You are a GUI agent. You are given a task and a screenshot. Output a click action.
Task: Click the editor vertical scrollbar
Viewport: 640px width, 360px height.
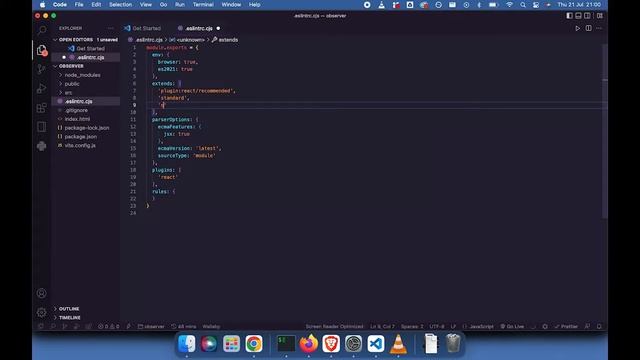coord(605,131)
